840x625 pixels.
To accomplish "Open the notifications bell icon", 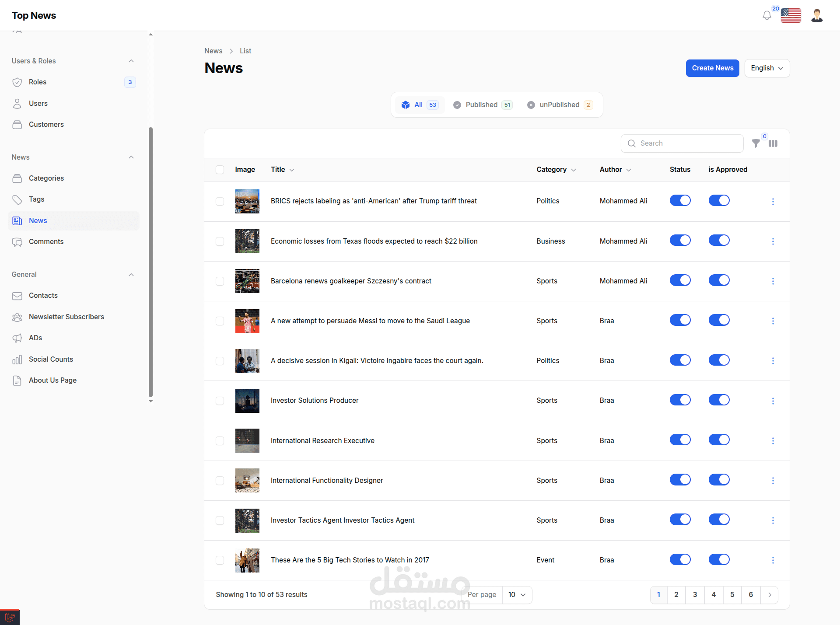I will 766,16.
